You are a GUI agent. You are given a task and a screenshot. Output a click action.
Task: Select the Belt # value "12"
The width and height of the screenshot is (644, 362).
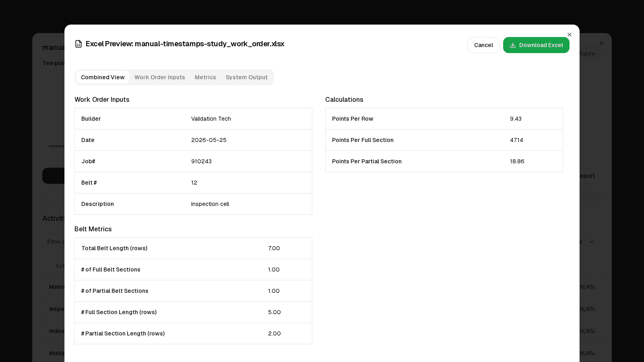pyautogui.click(x=194, y=183)
